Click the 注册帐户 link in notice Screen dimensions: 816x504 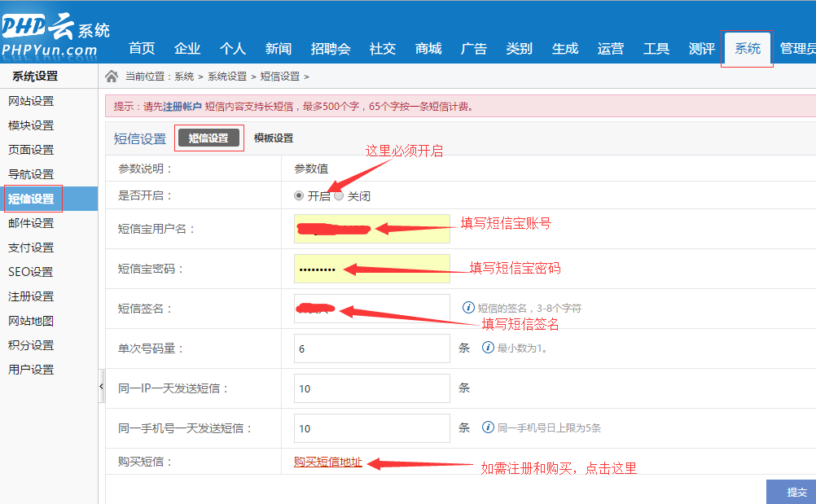(x=182, y=107)
